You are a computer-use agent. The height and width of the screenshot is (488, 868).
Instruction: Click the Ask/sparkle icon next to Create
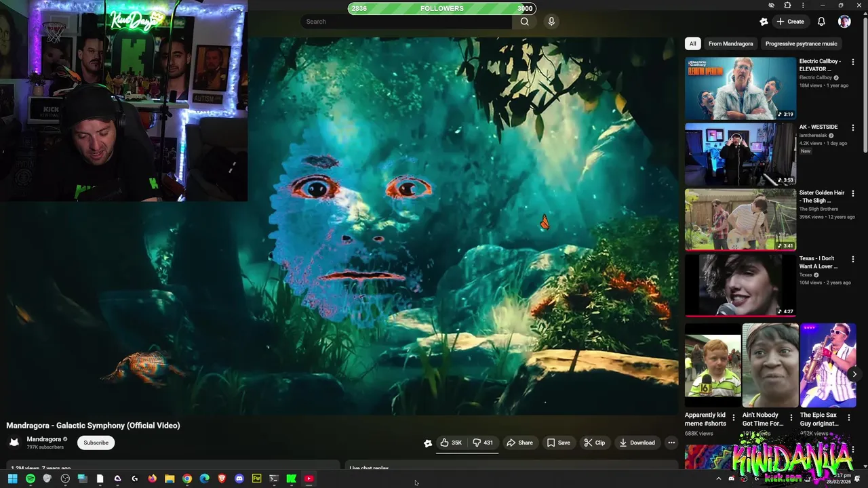point(764,22)
